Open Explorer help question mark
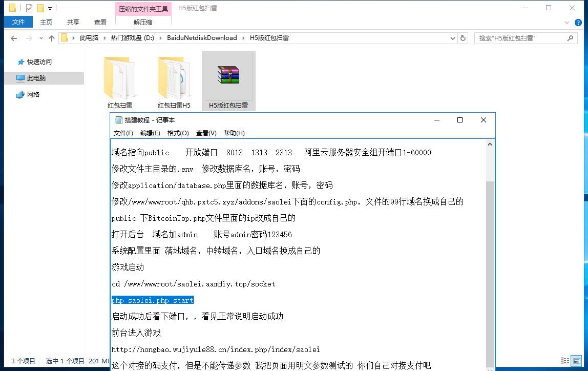Screen dimensions: 588x371 click(578, 23)
